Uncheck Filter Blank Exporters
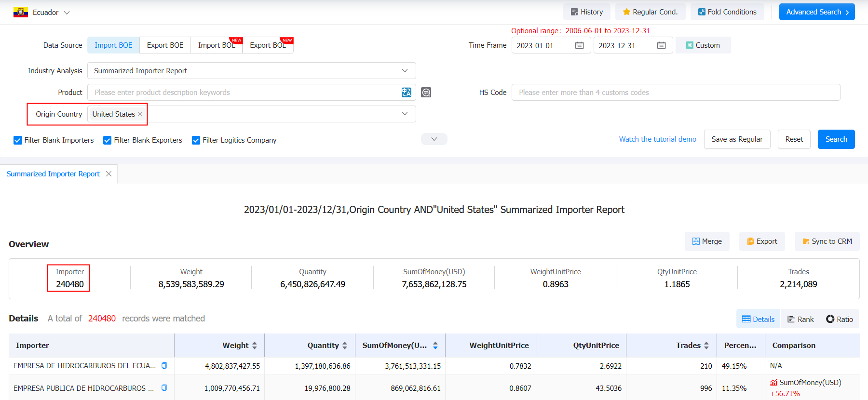The image size is (868, 400). point(108,140)
